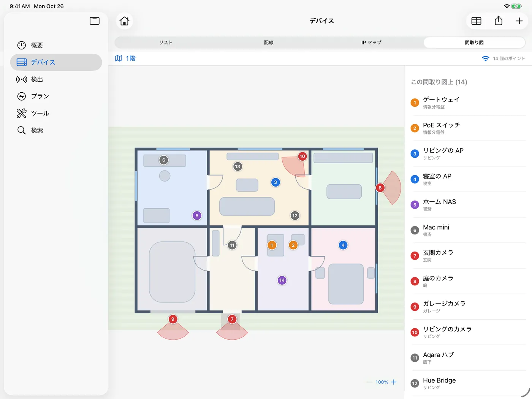
Task: Add a new item with the plus icon
Action: 519,21
